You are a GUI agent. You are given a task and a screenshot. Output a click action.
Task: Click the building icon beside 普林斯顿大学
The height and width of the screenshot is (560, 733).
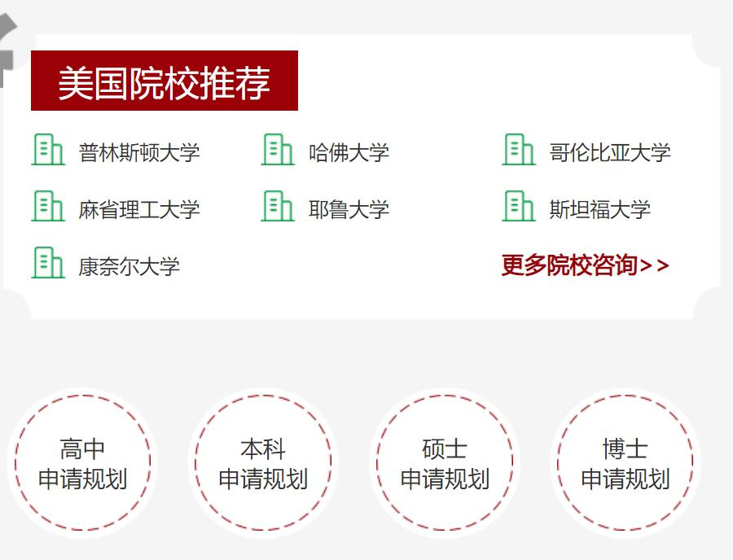[47, 150]
